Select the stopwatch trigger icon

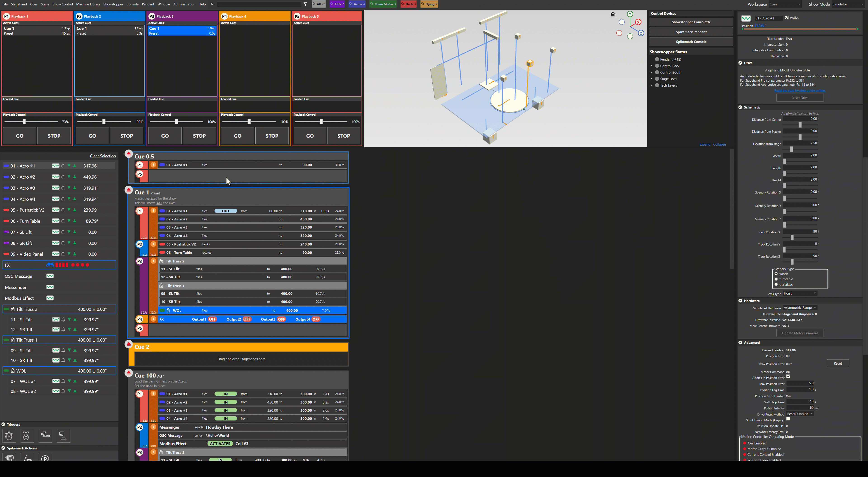pos(9,436)
